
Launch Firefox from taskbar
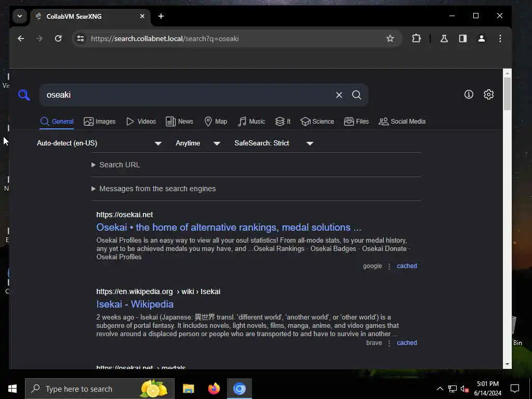(x=214, y=389)
